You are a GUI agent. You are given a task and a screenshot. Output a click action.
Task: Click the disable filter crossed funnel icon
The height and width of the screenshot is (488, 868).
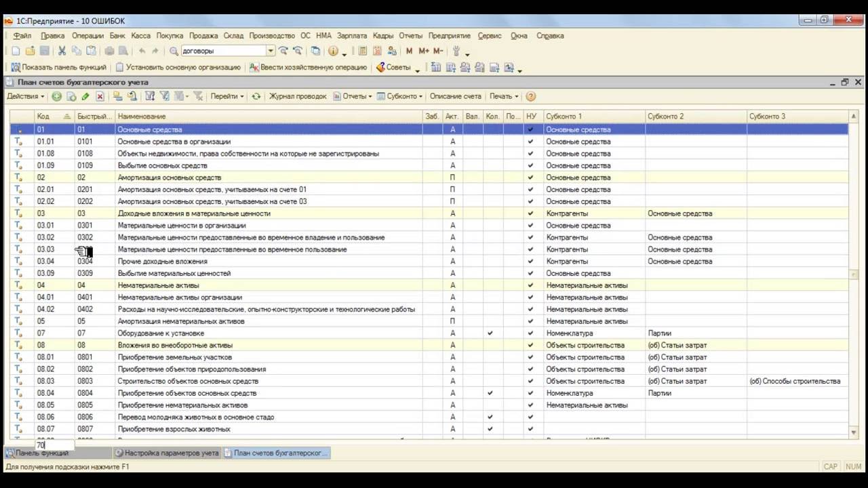tap(198, 96)
